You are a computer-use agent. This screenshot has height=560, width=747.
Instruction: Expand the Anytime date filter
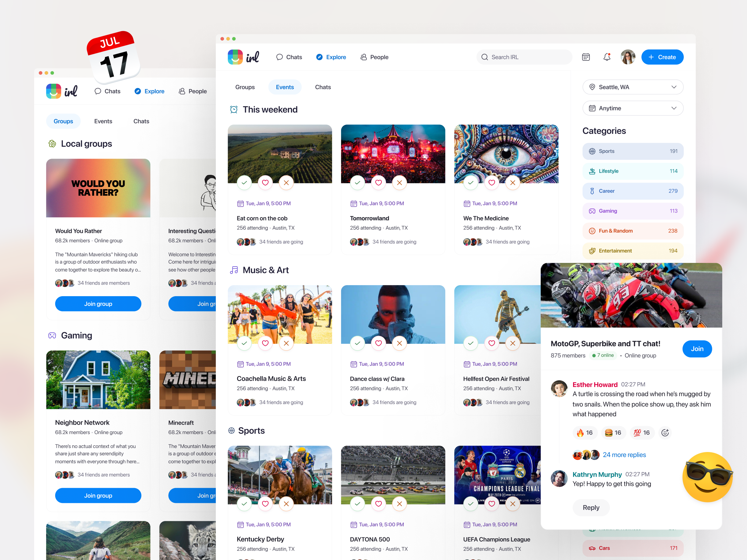[633, 108]
